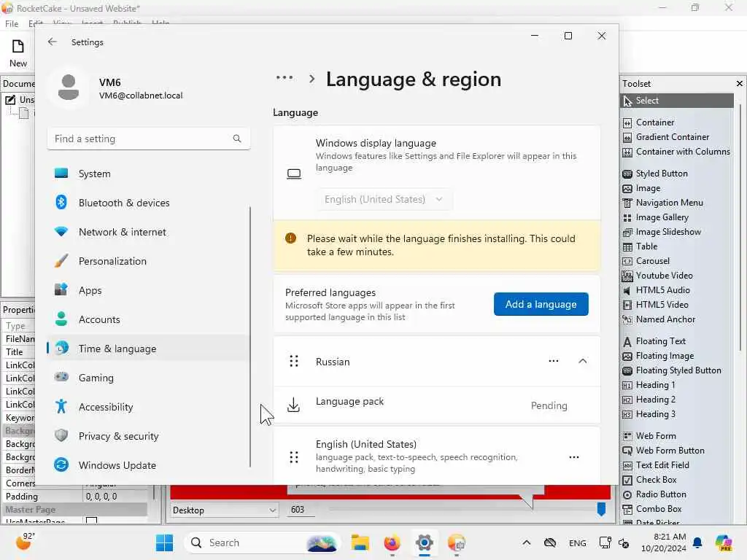Viewport: 747px width, 560px height.
Task: Expand the breadcrumb ellipsis in Settings
Action: pyautogui.click(x=285, y=78)
